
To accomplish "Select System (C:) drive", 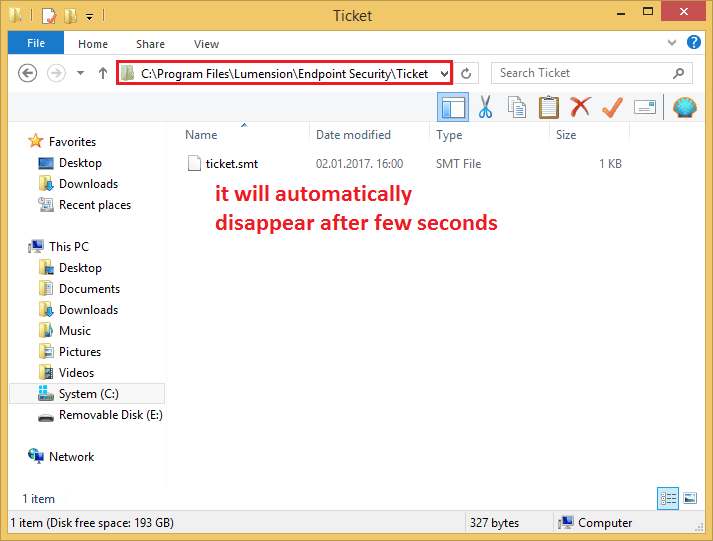I will pos(87,394).
